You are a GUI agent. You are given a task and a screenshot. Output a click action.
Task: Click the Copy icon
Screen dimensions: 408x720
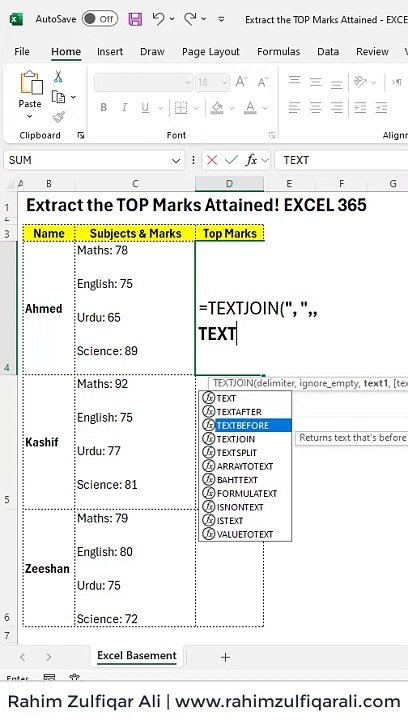(x=58, y=97)
